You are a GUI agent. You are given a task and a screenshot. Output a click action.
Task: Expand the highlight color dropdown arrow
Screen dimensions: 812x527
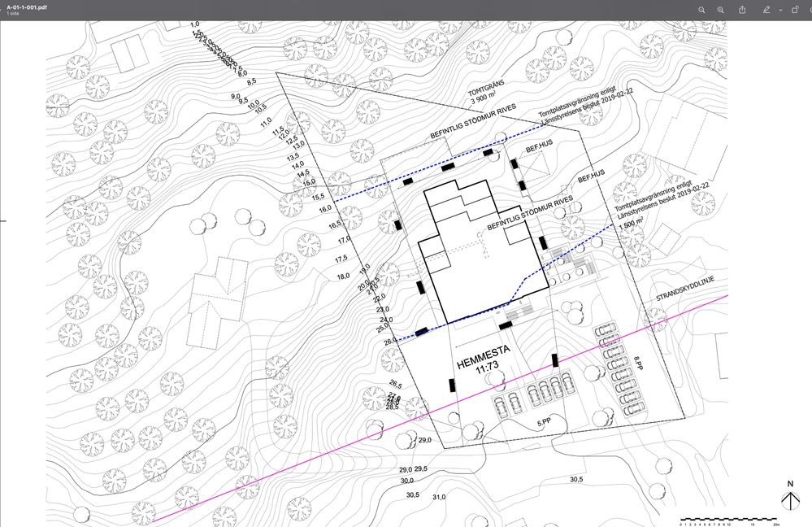click(780, 11)
